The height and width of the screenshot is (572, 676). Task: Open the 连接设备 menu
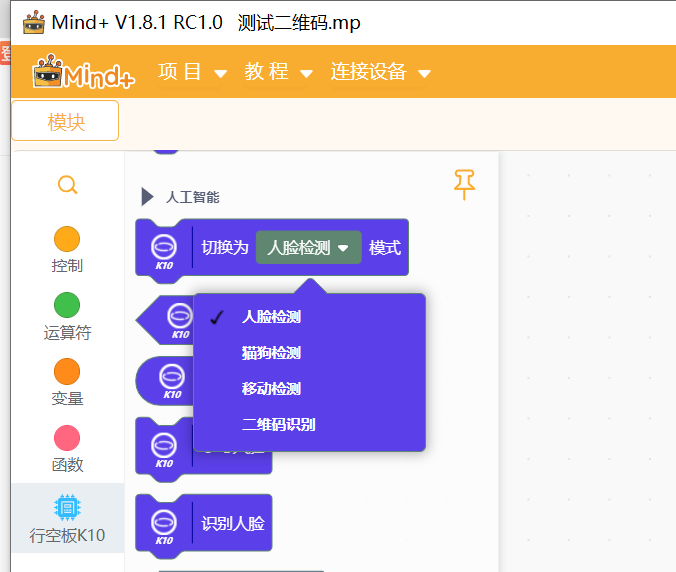tap(380, 72)
